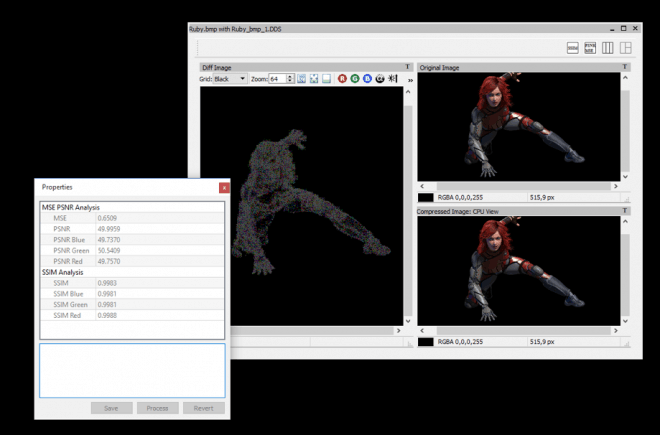Toggle the red channel in Diff Image
Viewport: 660px width, 435px height.
(x=342, y=79)
